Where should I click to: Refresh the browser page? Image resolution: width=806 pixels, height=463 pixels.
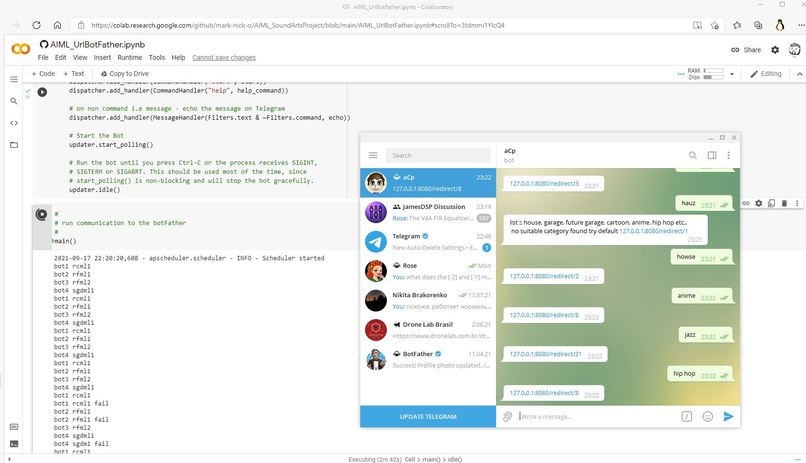click(36, 25)
